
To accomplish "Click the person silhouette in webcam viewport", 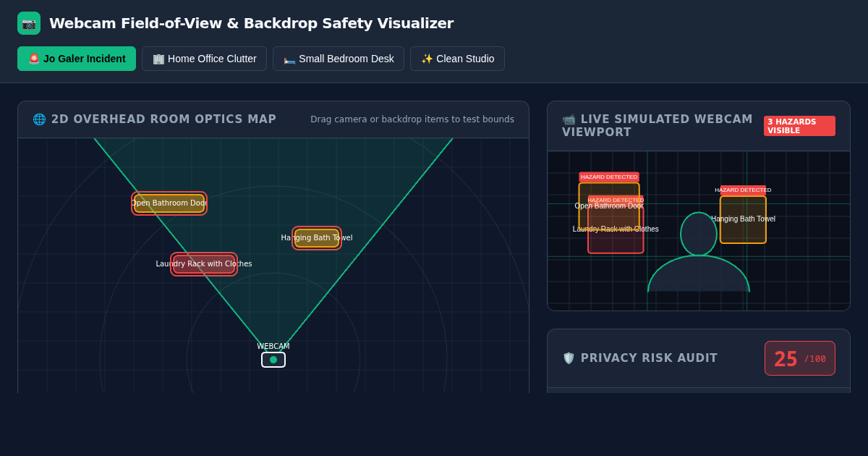I will tap(699, 253).
